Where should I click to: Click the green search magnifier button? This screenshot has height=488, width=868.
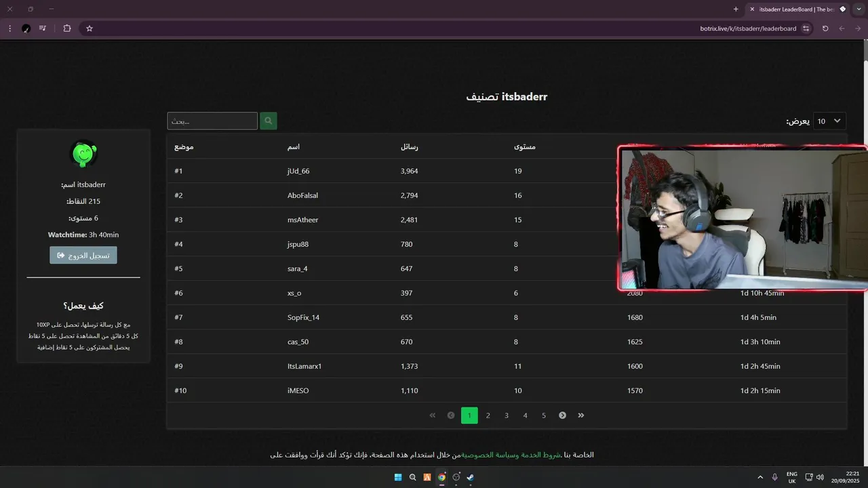[269, 121]
